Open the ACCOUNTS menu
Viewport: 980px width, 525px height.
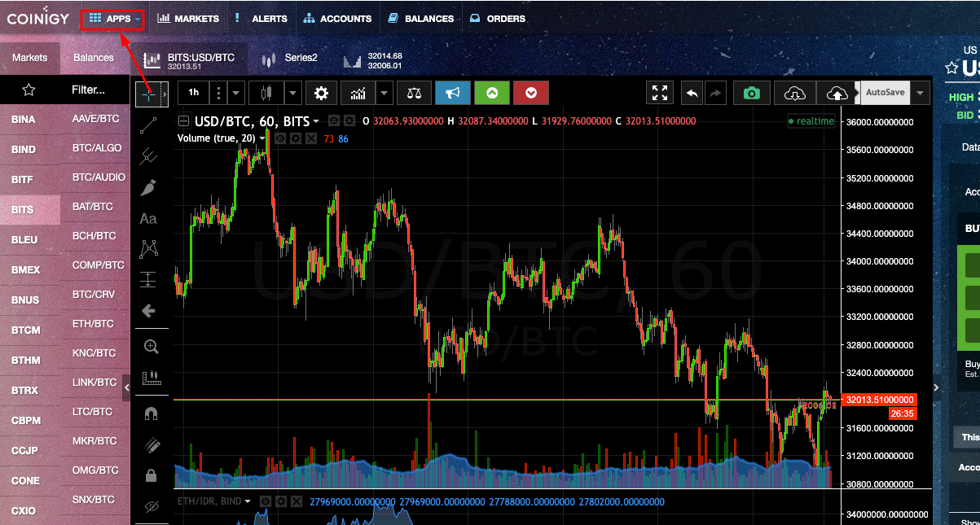337,19
